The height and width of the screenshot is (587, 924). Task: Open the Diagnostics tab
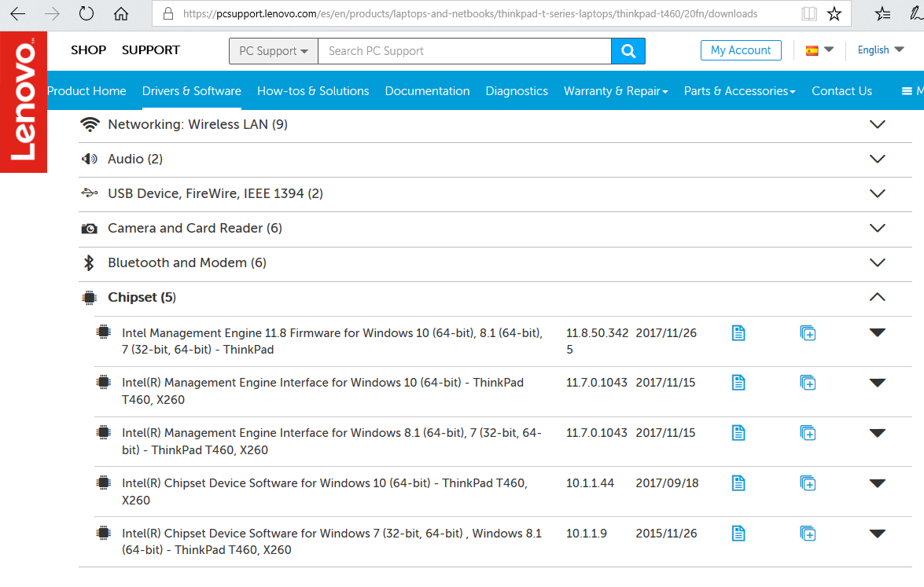[x=517, y=90]
